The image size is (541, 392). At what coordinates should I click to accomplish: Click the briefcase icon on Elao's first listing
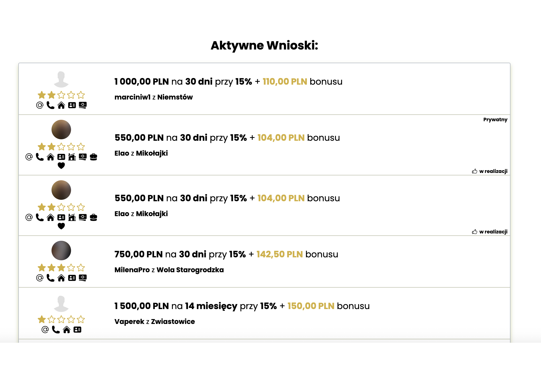click(x=94, y=157)
